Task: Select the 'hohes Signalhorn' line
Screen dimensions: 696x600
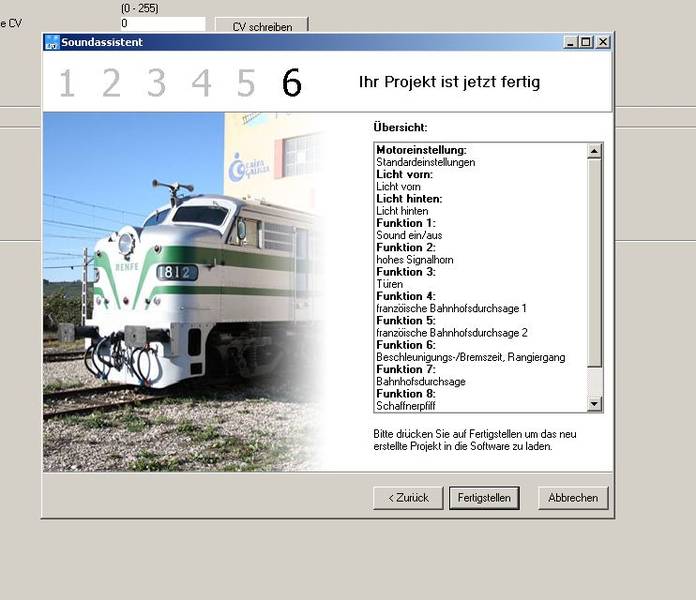Action: click(x=415, y=260)
